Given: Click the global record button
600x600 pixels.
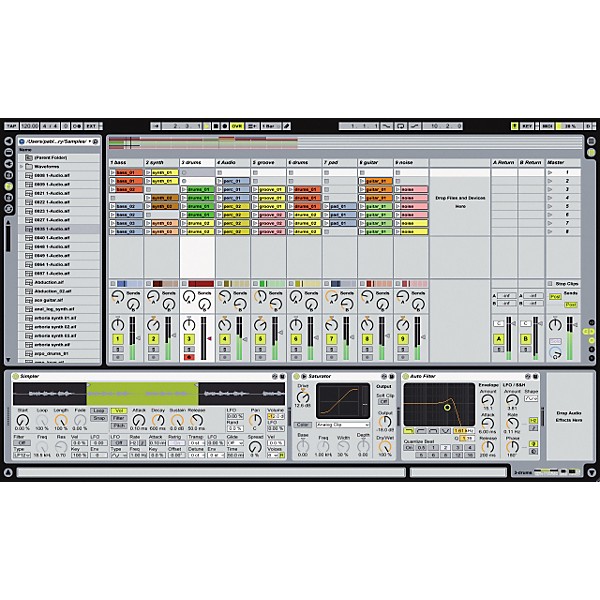Looking at the screenshot, I should point(225,126).
